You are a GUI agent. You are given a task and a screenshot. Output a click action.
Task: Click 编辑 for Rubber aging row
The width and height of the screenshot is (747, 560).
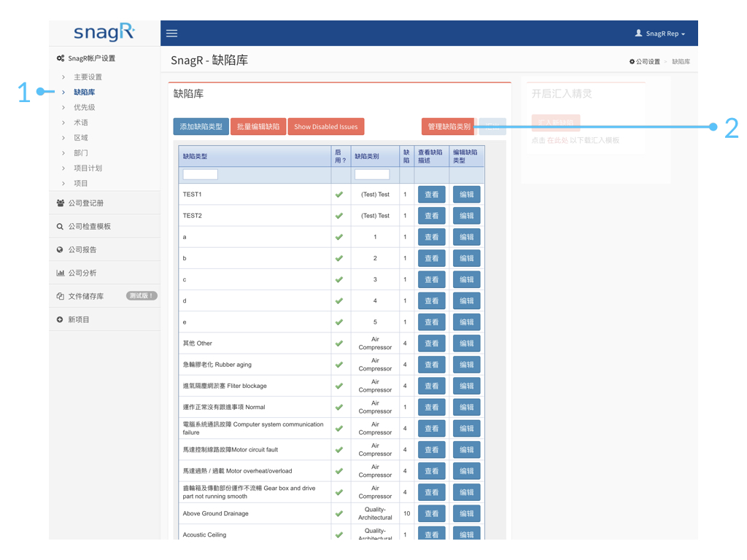pyautogui.click(x=466, y=365)
